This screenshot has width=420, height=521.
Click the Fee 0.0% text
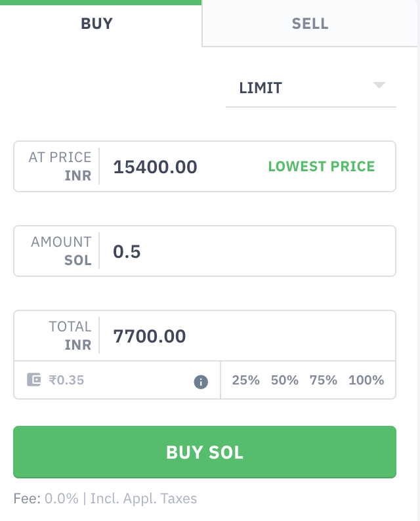click(x=46, y=499)
